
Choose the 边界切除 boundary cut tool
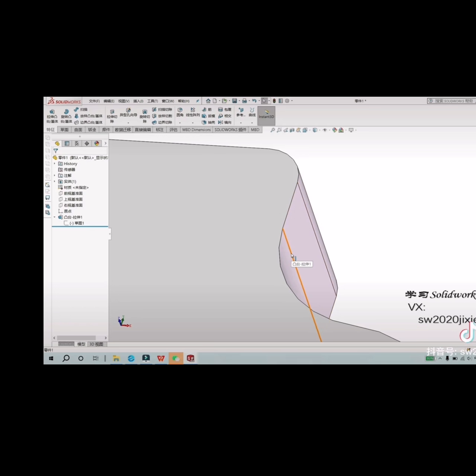click(x=162, y=122)
